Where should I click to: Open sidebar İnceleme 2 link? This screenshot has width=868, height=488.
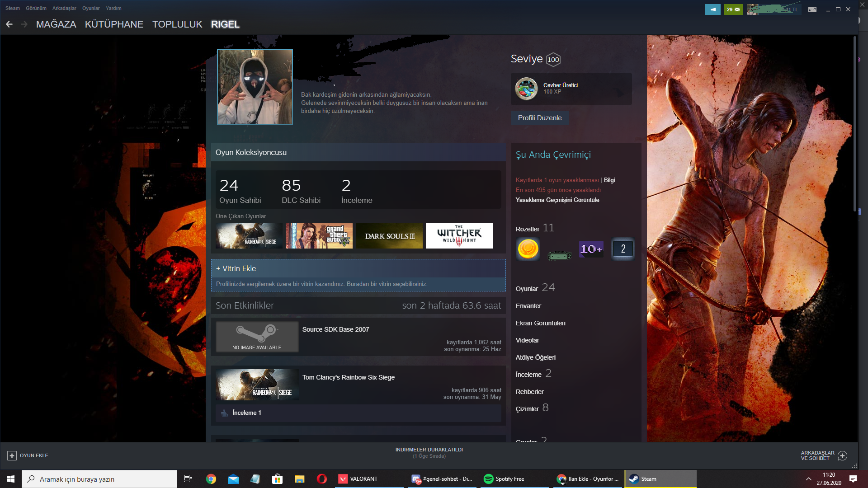pos(533,374)
